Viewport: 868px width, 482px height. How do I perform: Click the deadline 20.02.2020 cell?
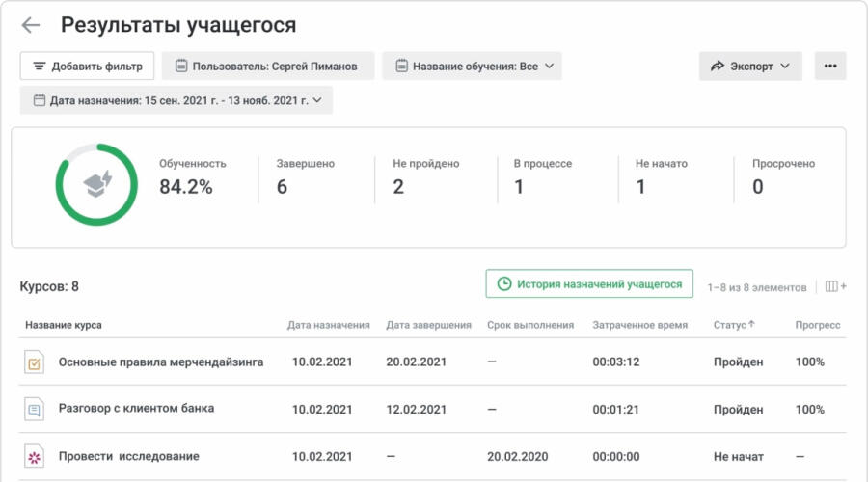[x=518, y=457]
